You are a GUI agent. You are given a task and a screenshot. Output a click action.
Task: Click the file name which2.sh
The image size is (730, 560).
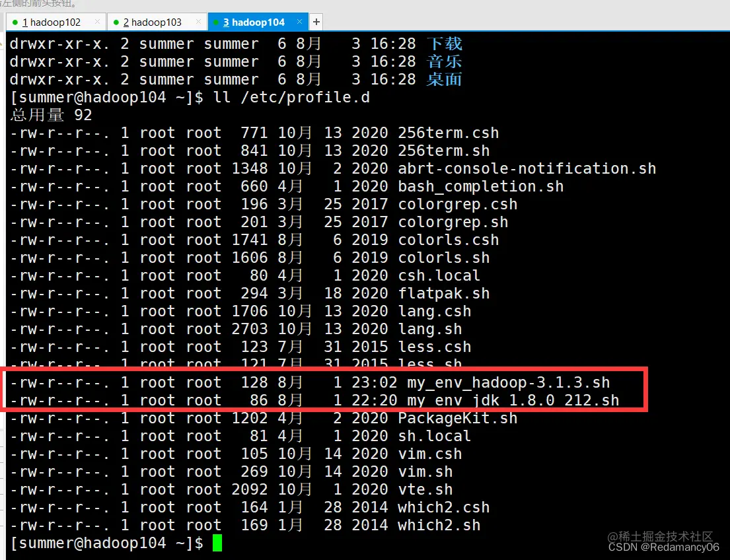pyautogui.click(x=439, y=525)
